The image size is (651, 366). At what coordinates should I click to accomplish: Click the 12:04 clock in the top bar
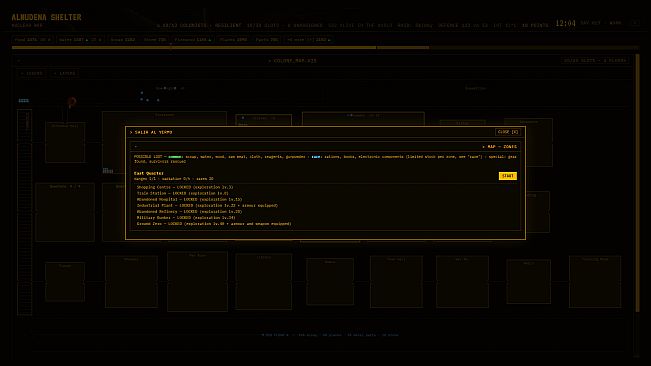[565, 23]
